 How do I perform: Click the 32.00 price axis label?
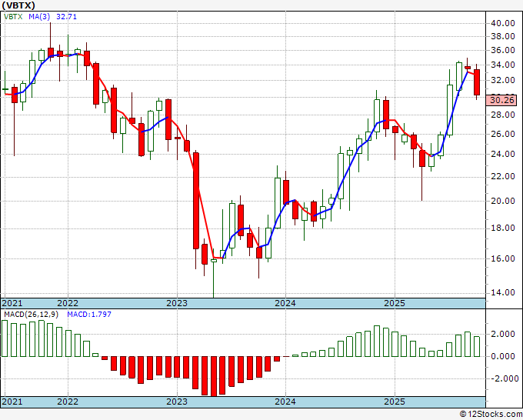[x=503, y=80]
